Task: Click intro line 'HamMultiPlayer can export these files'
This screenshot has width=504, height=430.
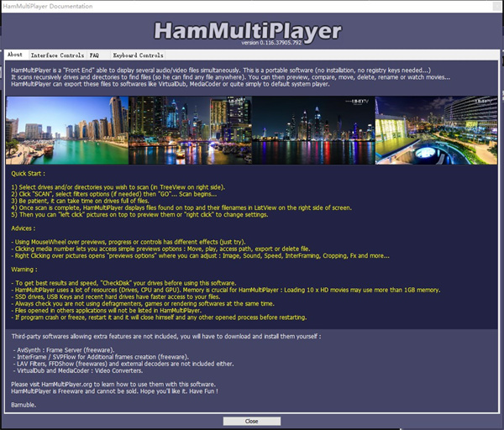Action: tap(171, 84)
